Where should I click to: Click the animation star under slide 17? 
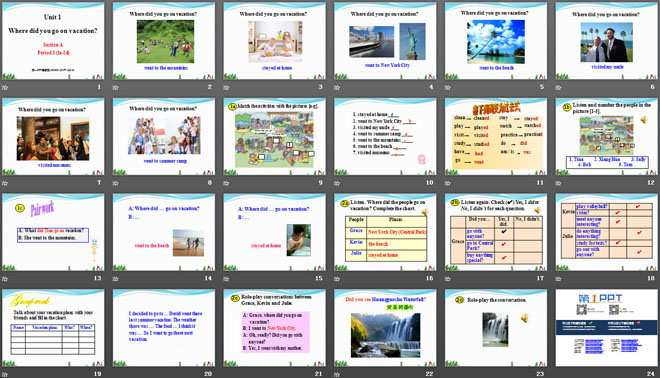448,279
